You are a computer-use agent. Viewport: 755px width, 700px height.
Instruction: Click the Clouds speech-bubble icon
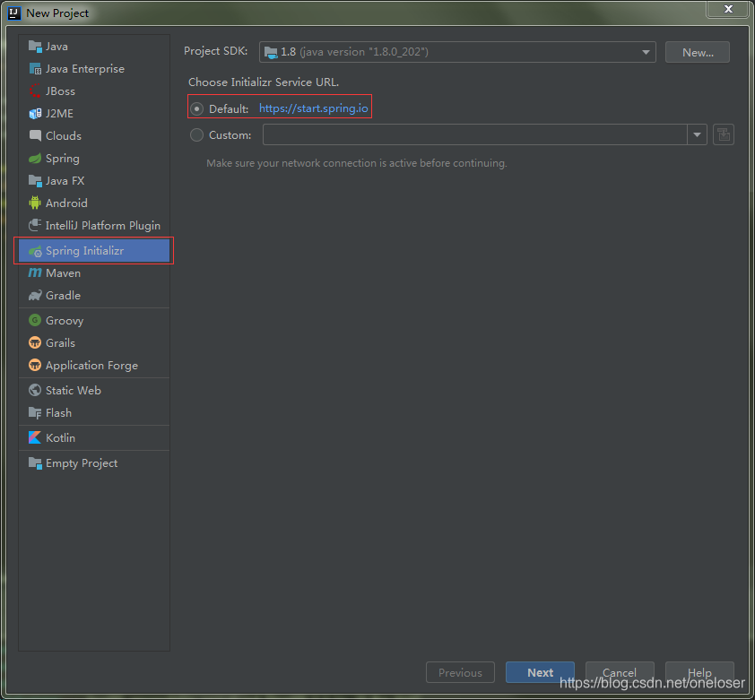[35, 135]
